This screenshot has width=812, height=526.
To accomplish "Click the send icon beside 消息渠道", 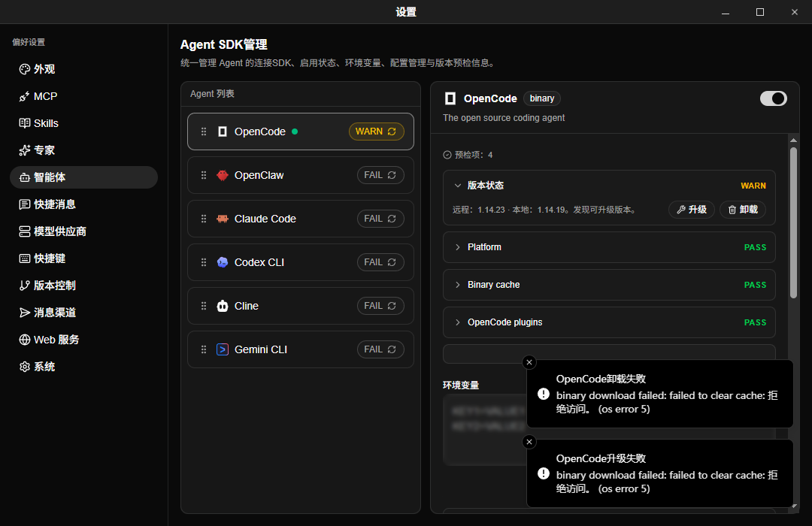I will point(24,312).
